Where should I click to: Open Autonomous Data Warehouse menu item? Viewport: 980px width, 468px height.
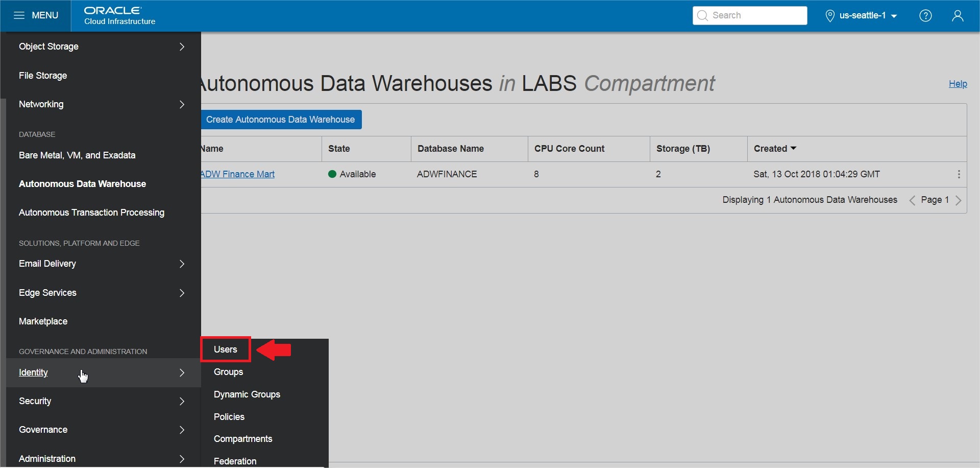click(82, 184)
